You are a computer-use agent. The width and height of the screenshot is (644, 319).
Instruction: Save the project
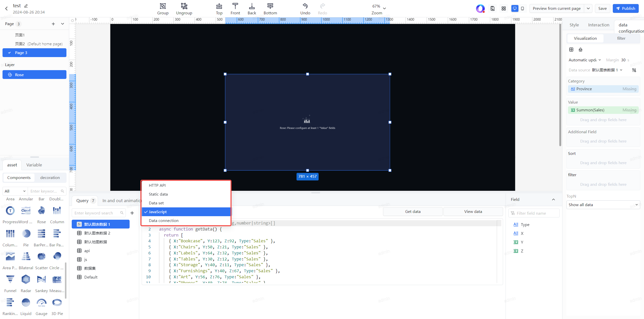click(602, 9)
